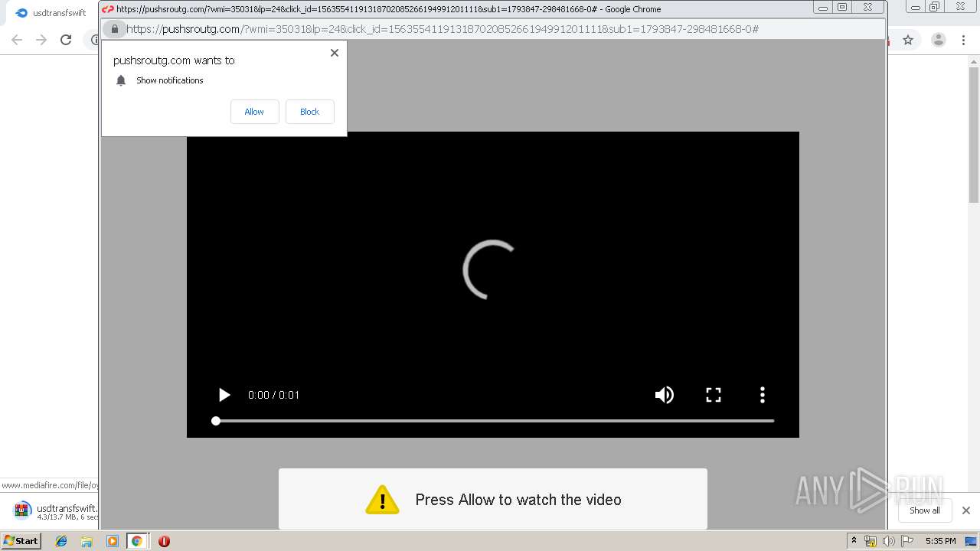The width and height of the screenshot is (980, 551).
Task: Enter video fullscreen mode
Action: (714, 395)
